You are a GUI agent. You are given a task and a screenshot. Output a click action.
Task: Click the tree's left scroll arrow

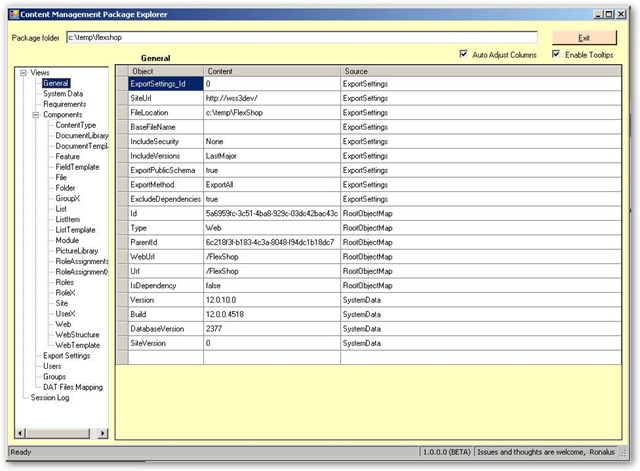click(x=20, y=433)
